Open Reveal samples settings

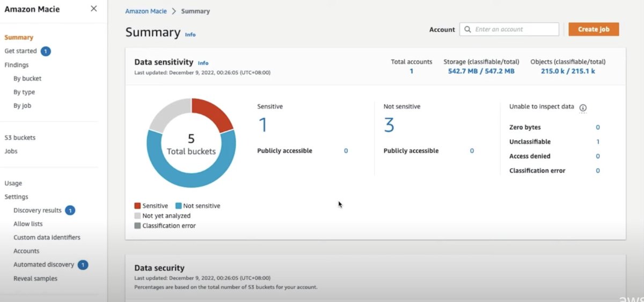[35, 278]
